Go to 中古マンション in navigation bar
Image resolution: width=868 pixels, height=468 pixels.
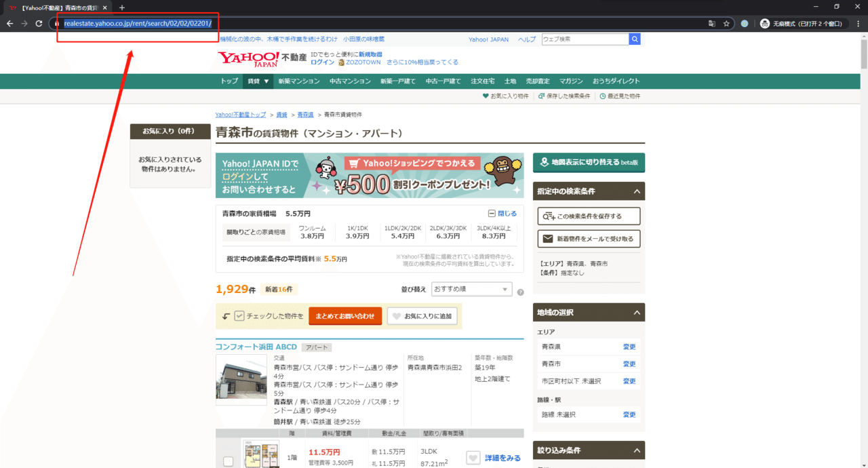[x=350, y=81]
